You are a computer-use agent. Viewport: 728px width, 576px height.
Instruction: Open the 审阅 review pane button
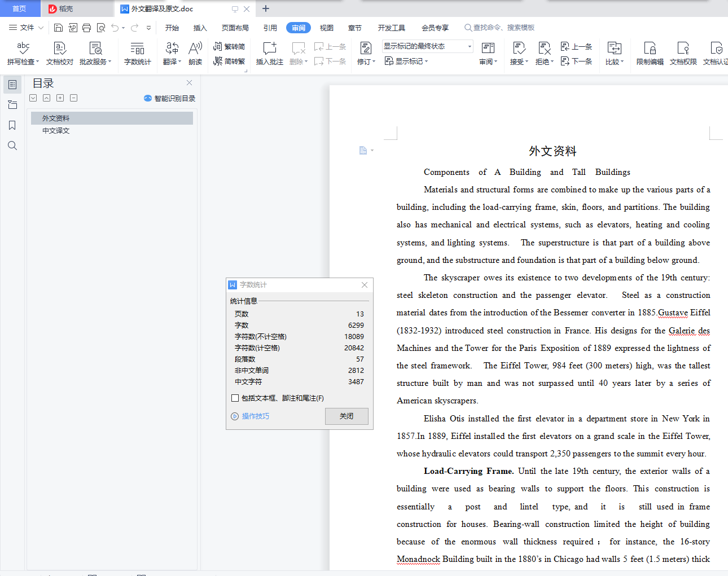(488, 54)
